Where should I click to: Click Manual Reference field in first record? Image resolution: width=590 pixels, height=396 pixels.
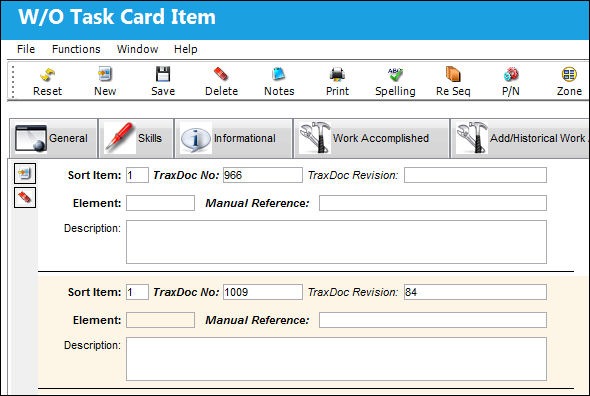[433, 203]
